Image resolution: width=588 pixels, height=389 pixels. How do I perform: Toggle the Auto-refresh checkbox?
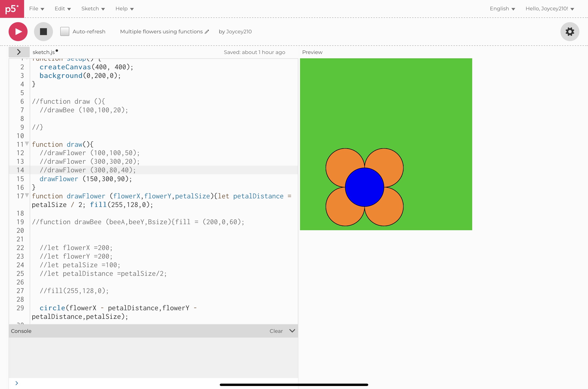click(65, 31)
